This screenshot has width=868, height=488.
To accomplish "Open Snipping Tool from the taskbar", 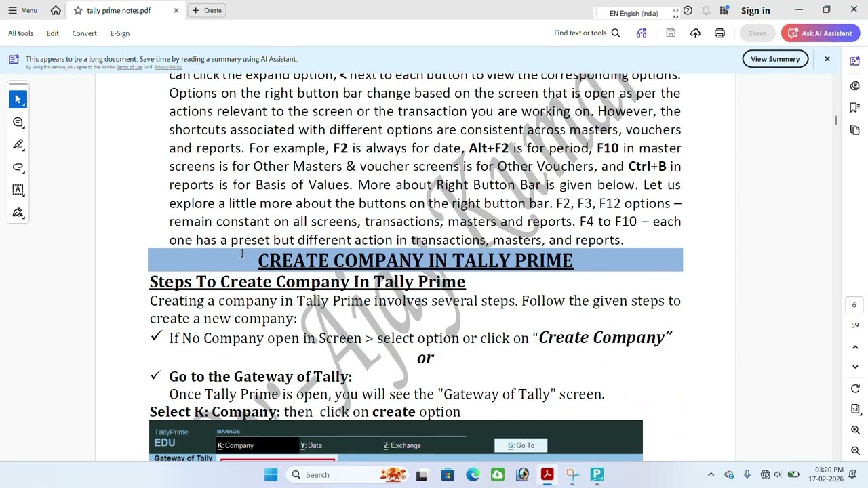I will coord(572,474).
